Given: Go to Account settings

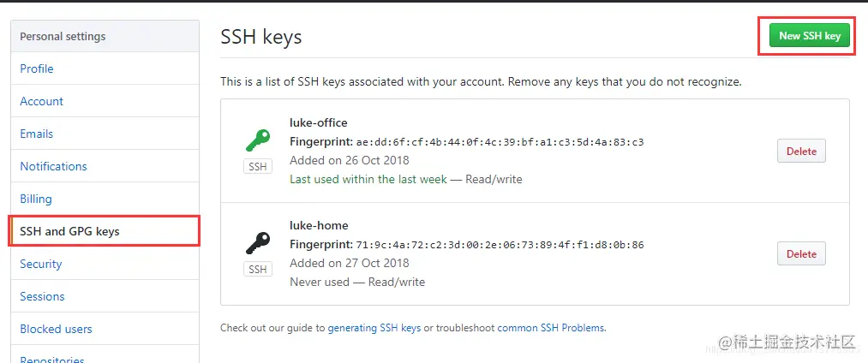Looking at the screenshot, I should click(x=42, y=101).
